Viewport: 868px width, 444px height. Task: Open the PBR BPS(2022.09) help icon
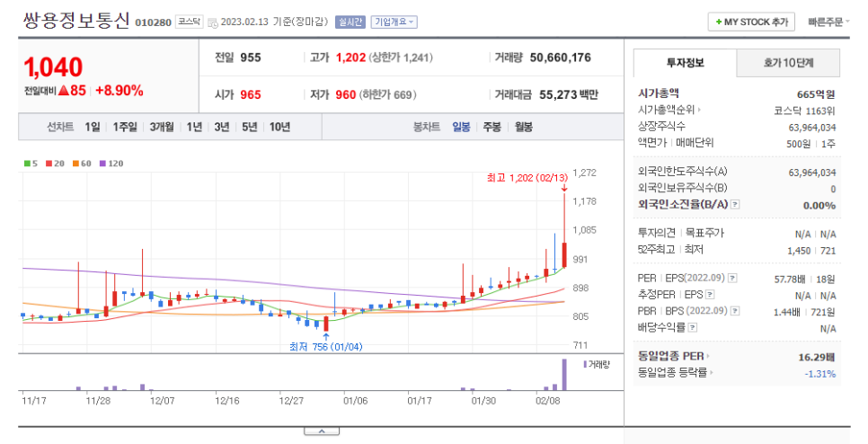click(x=735, y=311)
